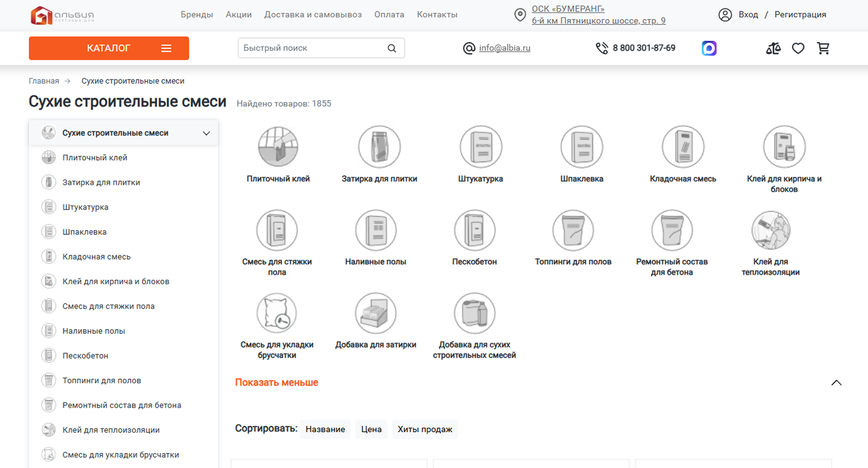The width and height of the screenshot is (868, 468).
Task: Collapse the Сухие строительные смеси sidebar chevron
Action: (206, 133)
